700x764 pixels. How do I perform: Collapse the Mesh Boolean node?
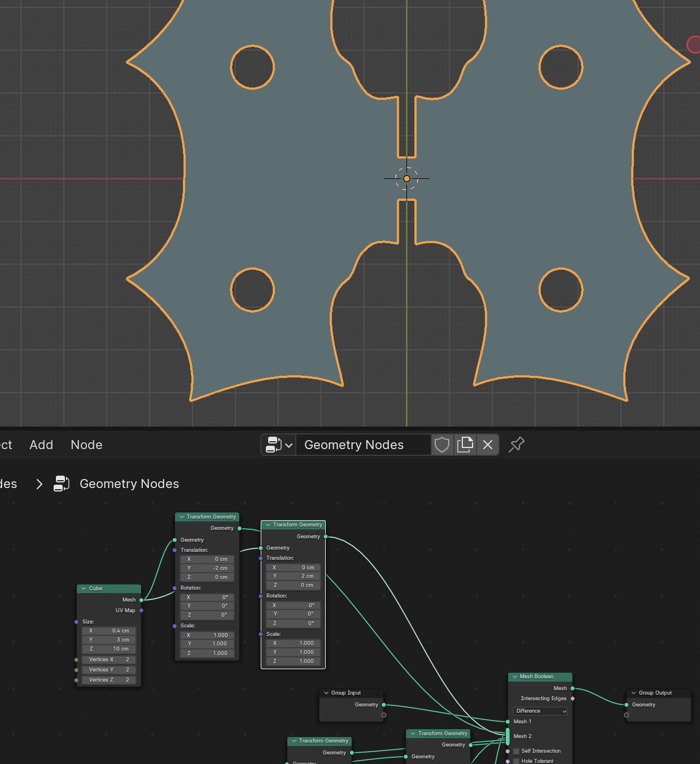[x=515, y=677]
